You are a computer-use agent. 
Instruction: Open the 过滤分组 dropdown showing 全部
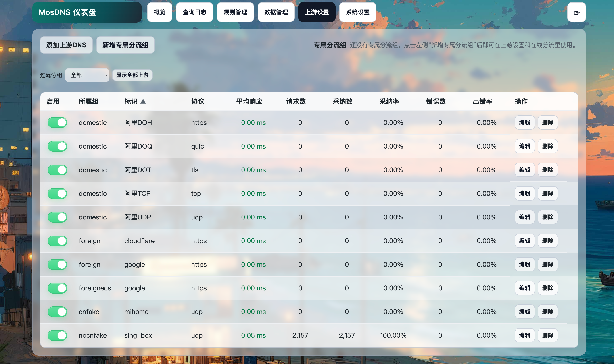87,75
